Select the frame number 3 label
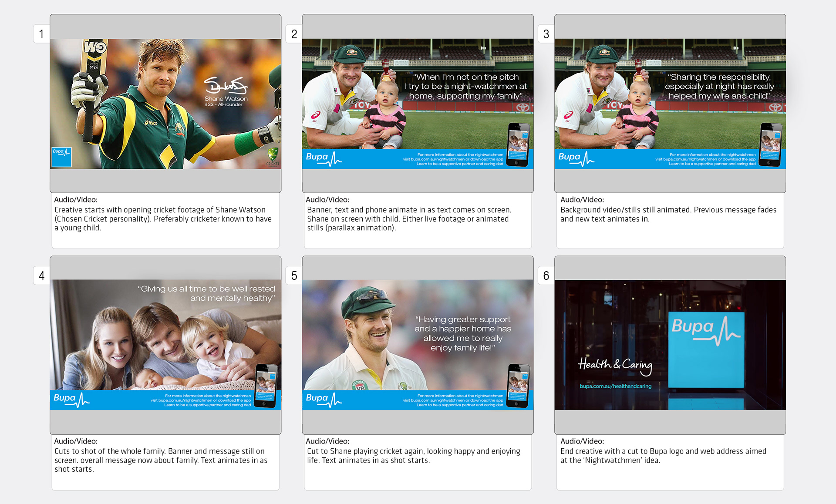The image size is (836, 504). (x=546, y=34)
